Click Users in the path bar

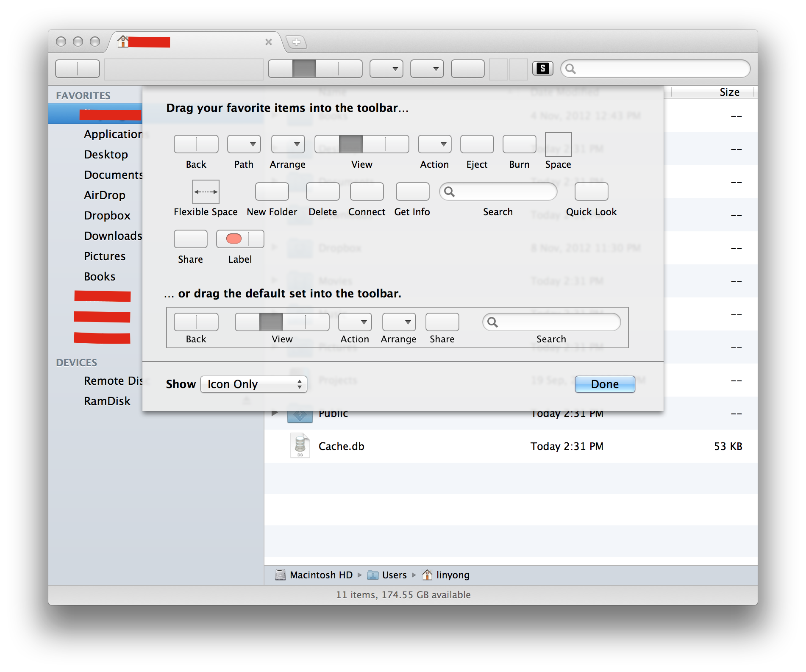coord(394,575)
